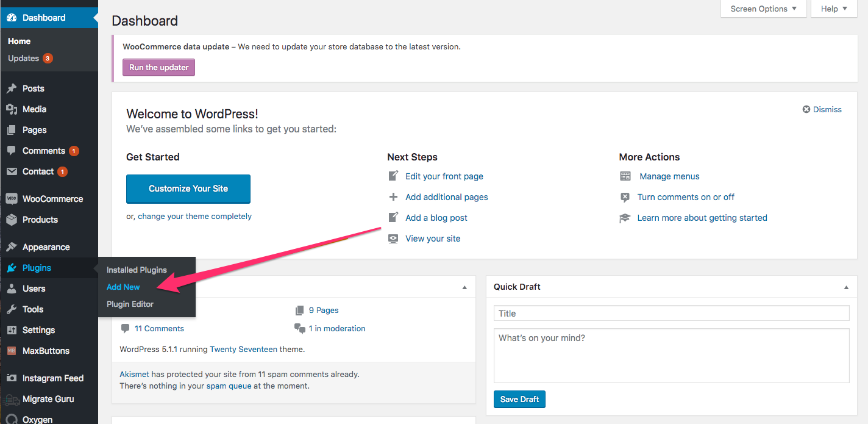Collapse the At a Glance panel arrow
Viewport: 868px width, 424px height.
tap(464, 287)
